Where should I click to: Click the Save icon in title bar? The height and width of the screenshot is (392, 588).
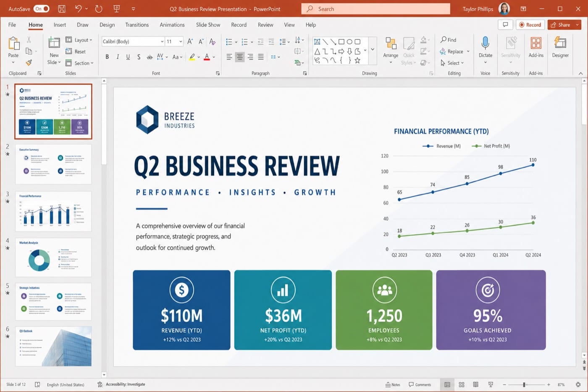point(62,9)
